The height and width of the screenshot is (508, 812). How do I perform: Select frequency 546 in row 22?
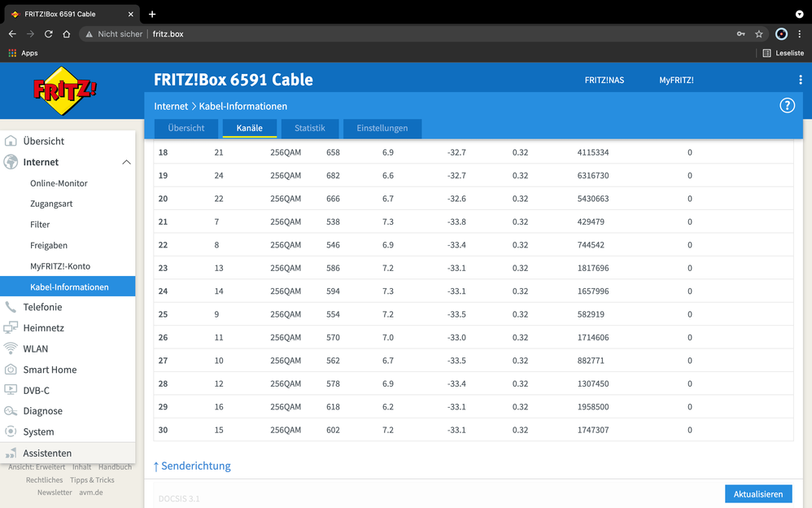pos(333,245)
